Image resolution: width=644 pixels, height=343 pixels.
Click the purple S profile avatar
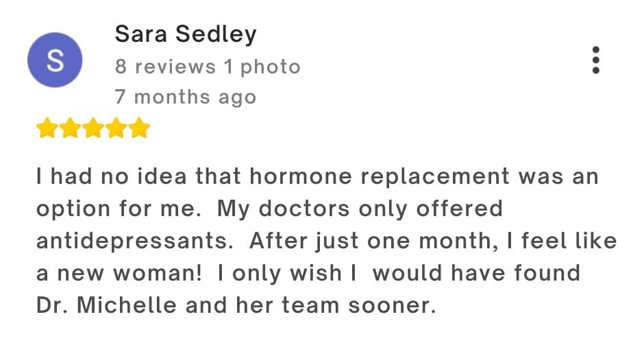tap(55, 60)
